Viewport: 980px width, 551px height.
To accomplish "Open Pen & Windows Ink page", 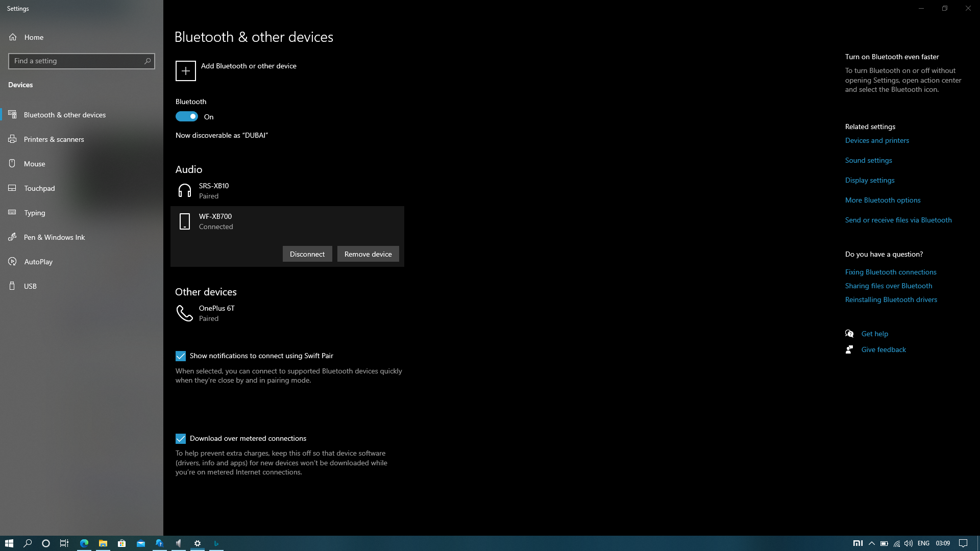I will (82, 237).
